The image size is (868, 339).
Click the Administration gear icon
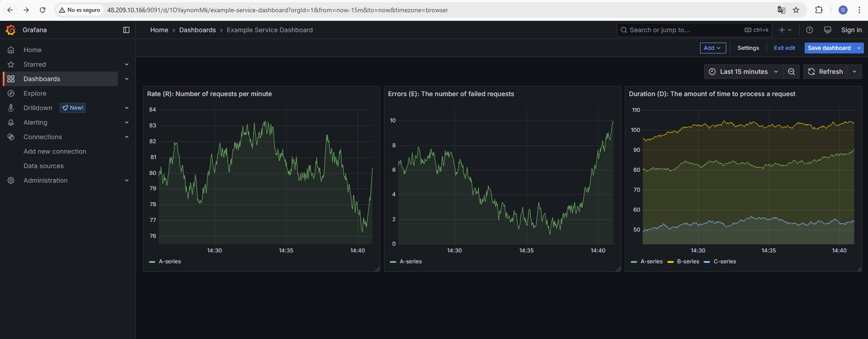click(x=11, y=180)
